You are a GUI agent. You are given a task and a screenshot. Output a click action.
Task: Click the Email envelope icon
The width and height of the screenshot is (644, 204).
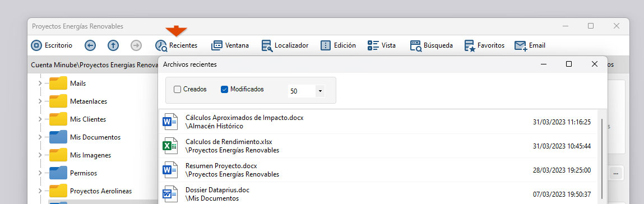(521, 45)
